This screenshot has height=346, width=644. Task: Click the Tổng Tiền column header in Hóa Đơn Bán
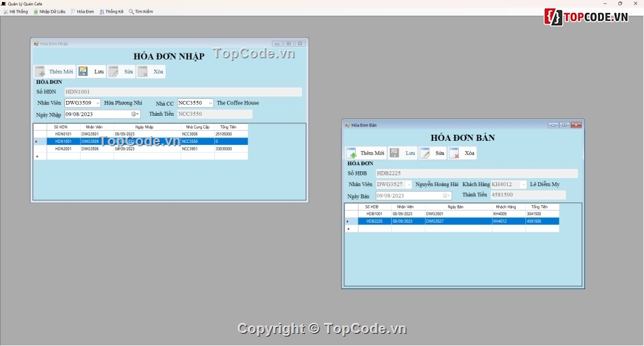click(x=542, y=207)
